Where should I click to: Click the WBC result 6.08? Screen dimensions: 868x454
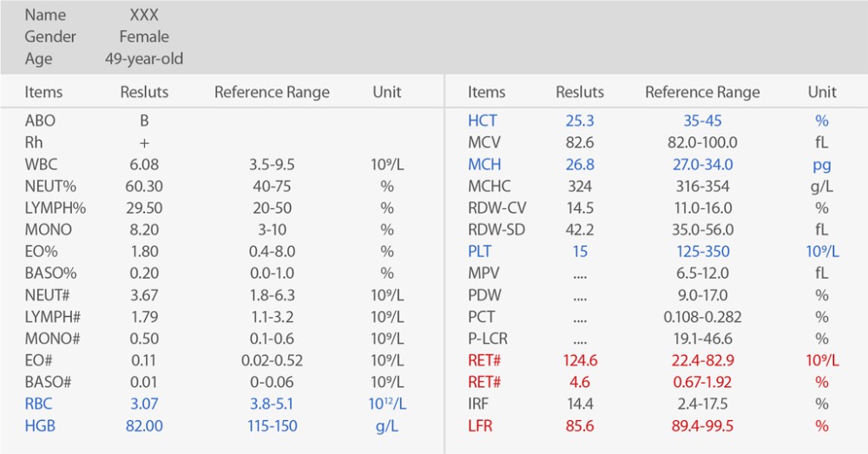click(x=144, y=164)
